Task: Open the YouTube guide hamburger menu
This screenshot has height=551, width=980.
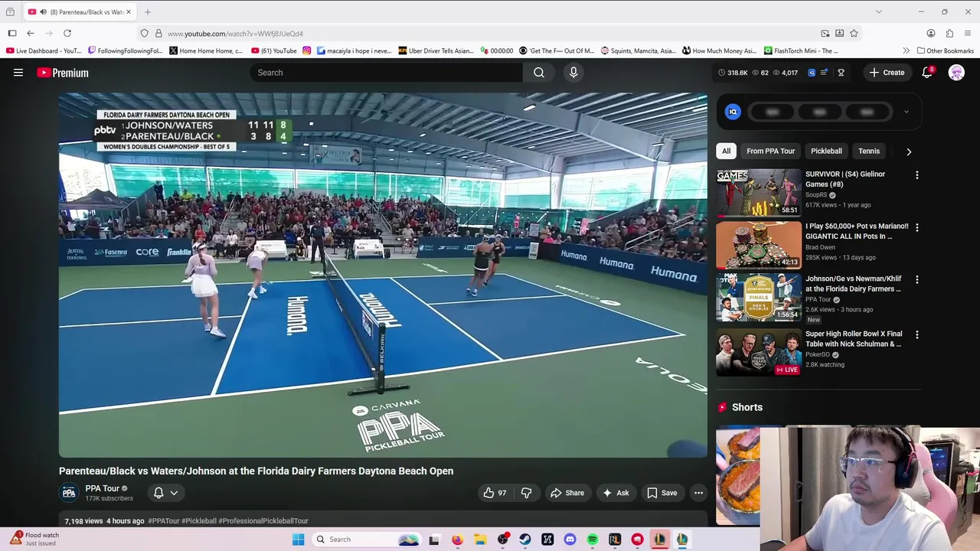Action: click(18, 73)
